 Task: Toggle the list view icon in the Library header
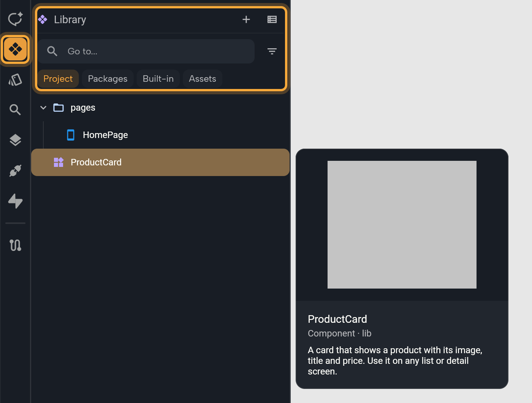point(272,19)
